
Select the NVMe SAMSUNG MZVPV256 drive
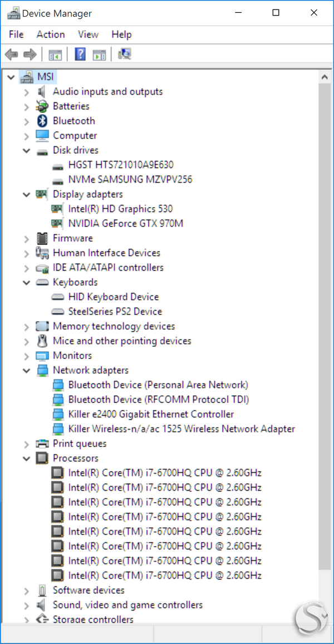point(130,179)
